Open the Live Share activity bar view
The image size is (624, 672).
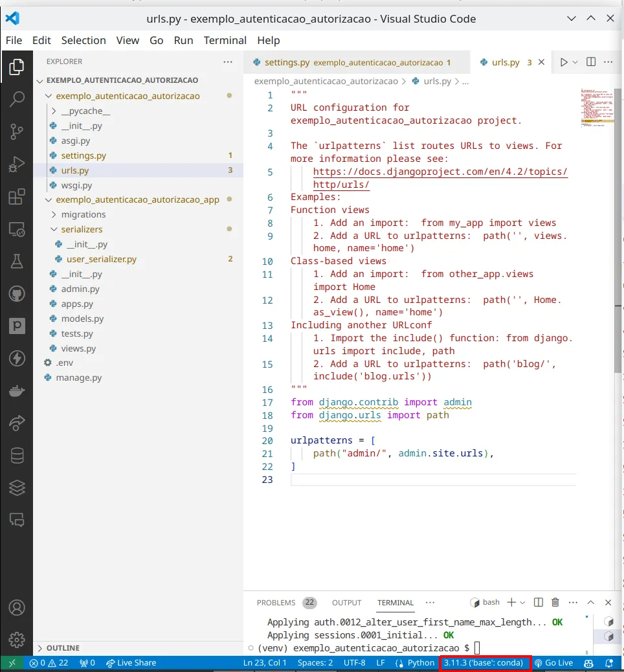click(17, 423)
